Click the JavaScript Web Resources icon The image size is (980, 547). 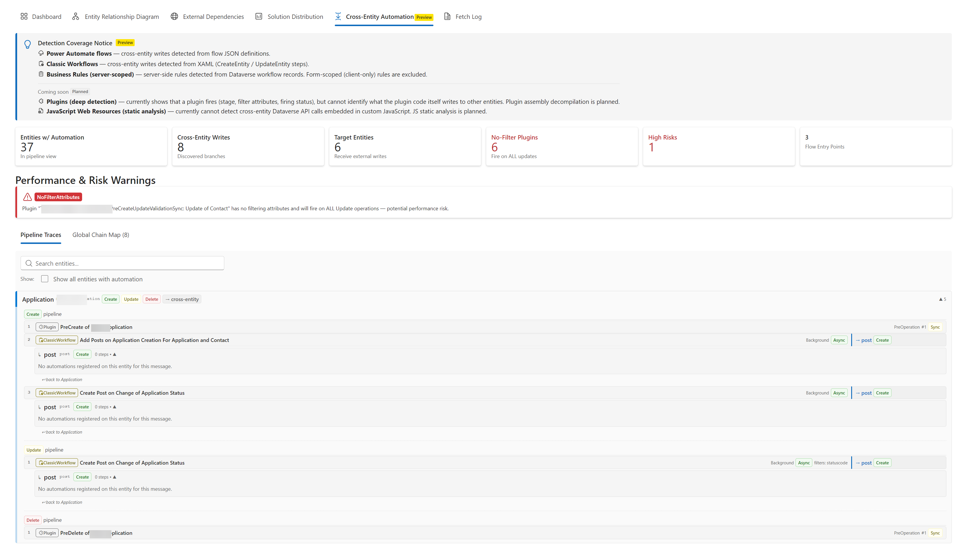41,111
